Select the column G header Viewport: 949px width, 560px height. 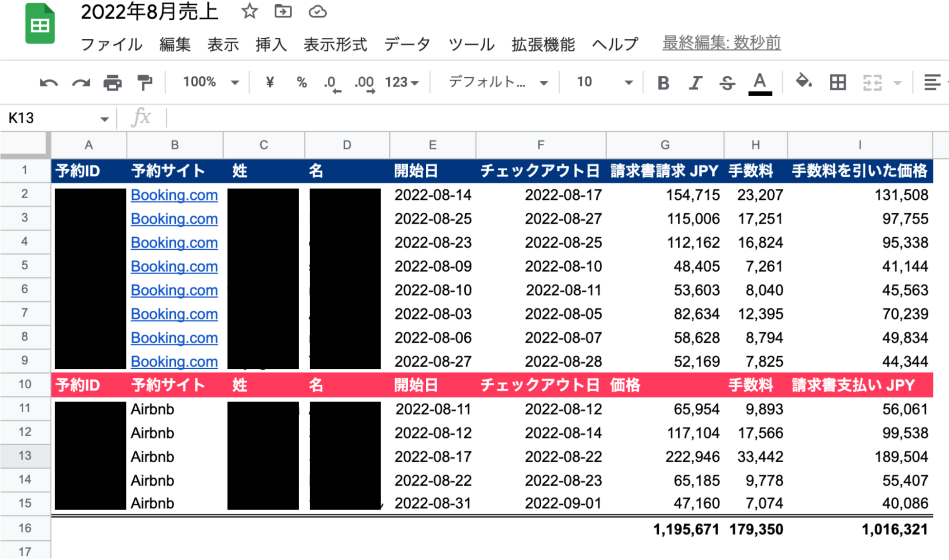click(x=665, y=145)
